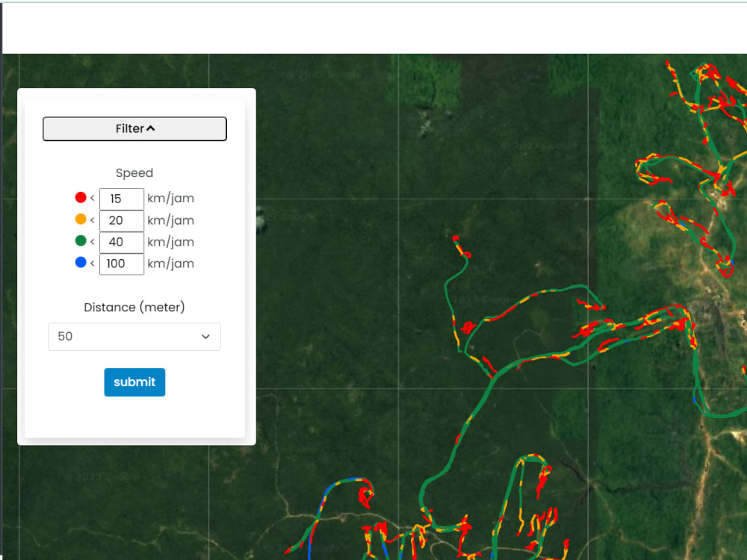This screenshot has height=560, width=747.
Task: Click the red speed color dot
Action: [x=81, y=197]
